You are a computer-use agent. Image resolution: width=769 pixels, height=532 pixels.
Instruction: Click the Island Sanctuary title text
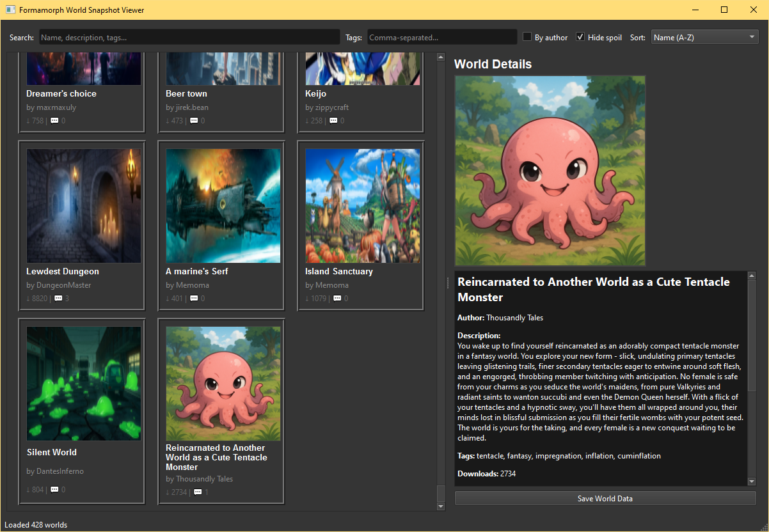pyautogui.click(x=338, y=271)
